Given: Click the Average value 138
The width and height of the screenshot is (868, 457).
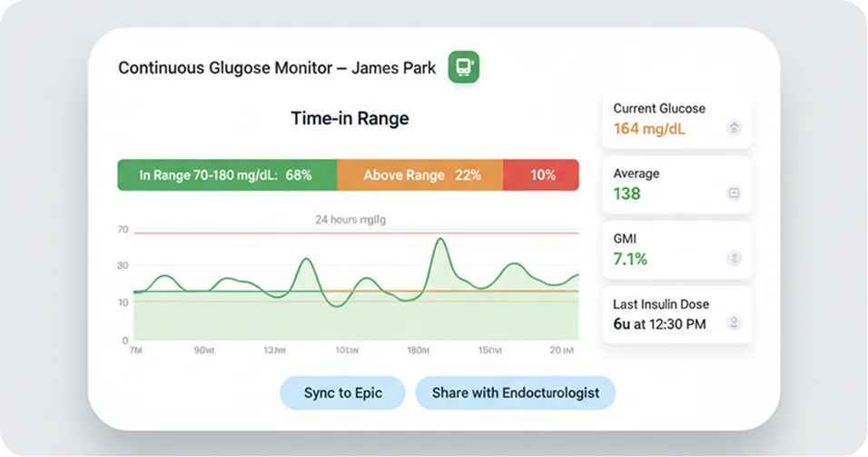Looking at the screenshot, I should coord(626,194).
